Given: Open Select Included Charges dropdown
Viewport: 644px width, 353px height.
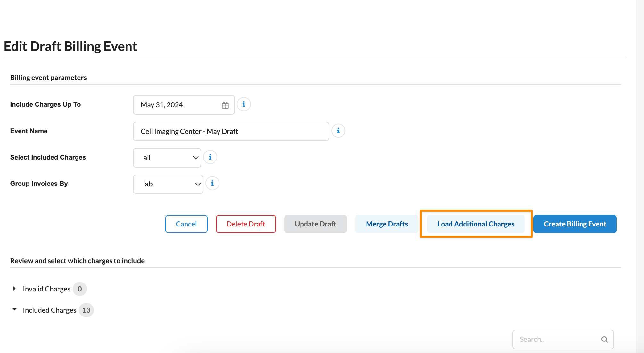Looking at the screenshot, I should [x=167, y=158].
